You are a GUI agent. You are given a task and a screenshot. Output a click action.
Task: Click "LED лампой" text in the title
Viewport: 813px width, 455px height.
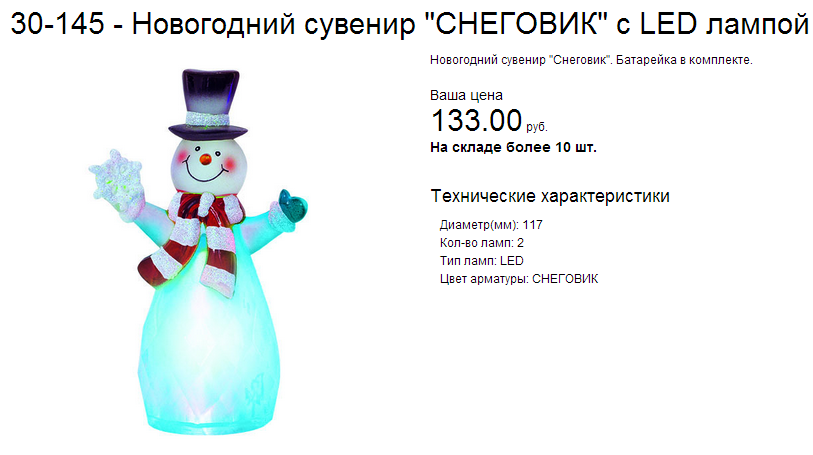(x=724, y=24)
